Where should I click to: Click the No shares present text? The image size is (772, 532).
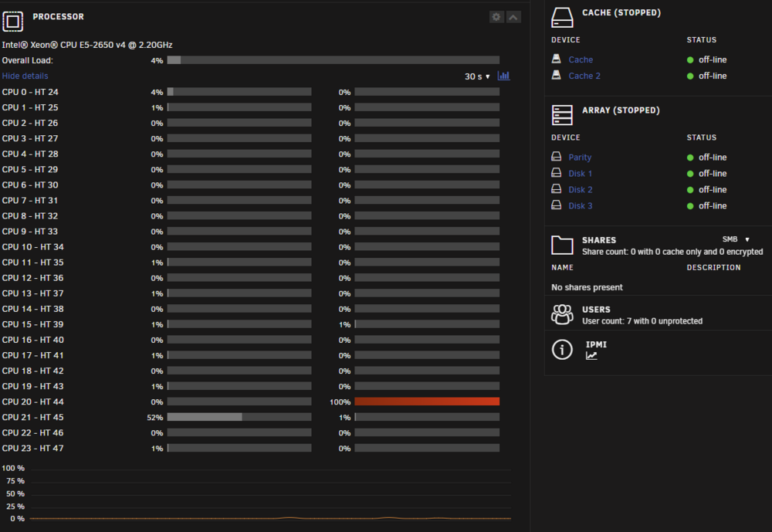587,287
